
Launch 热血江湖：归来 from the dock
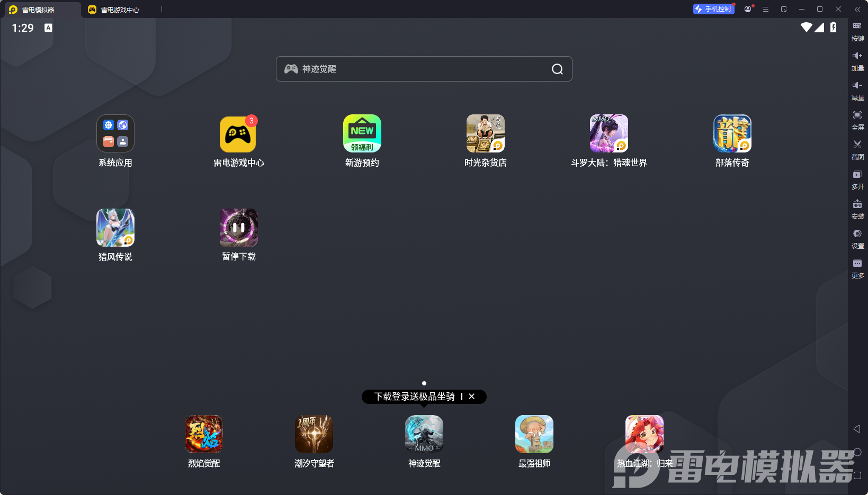tap(645, 434)
